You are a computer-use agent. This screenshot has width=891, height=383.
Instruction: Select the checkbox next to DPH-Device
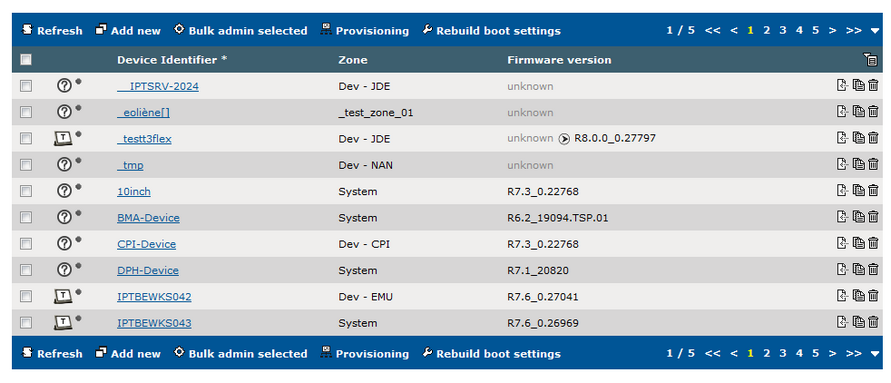26,270
